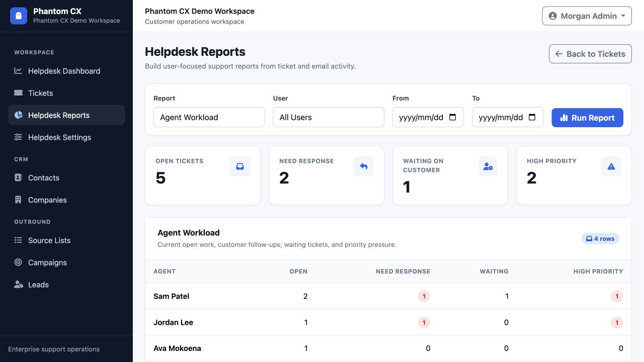Open the Tickets page

[x=66, y=93]
